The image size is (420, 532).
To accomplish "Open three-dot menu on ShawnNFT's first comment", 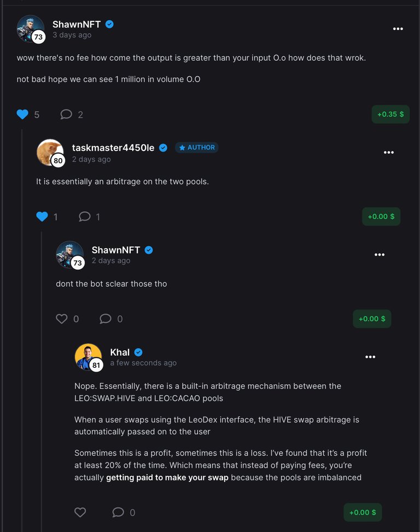I will pos(398,29).
